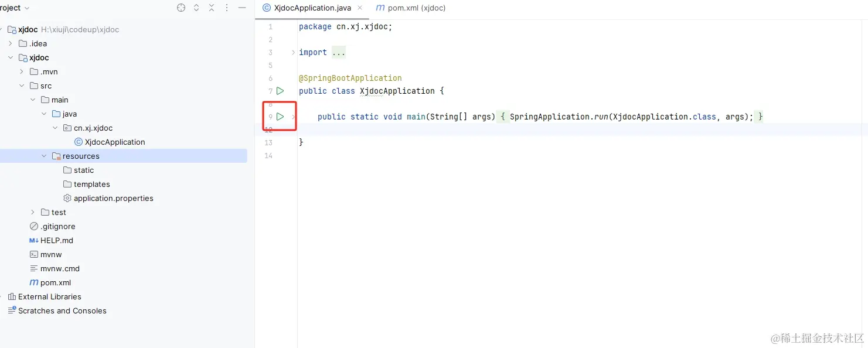The height and width of the screenshot is (348, 868).
Task: Expand the test folder
Action: coord(33,212)
